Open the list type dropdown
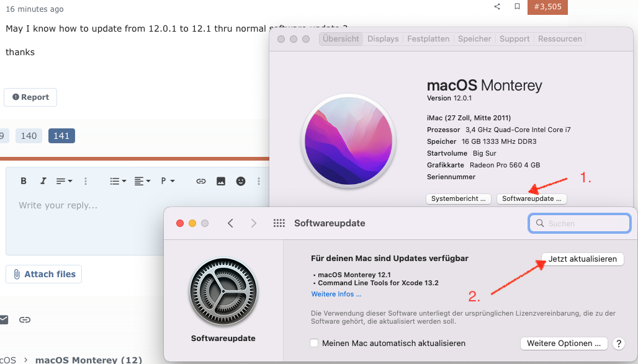The image size is (638, 364). (118, 181)
